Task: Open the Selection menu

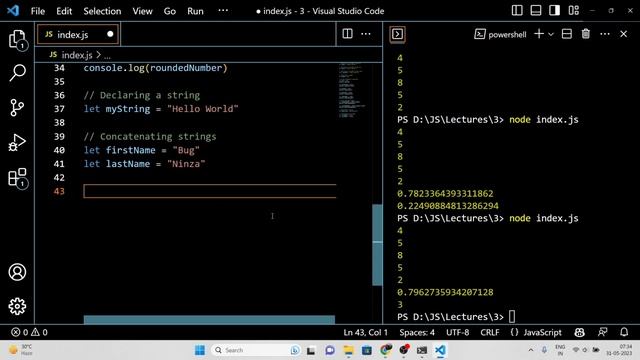Action: 102,11
